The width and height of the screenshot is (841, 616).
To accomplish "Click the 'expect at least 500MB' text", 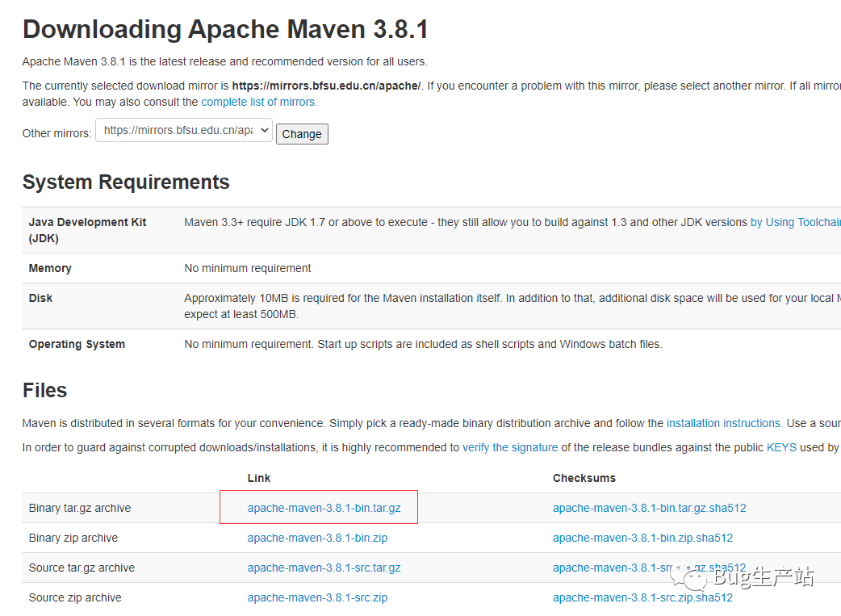I will click(241, 314).
